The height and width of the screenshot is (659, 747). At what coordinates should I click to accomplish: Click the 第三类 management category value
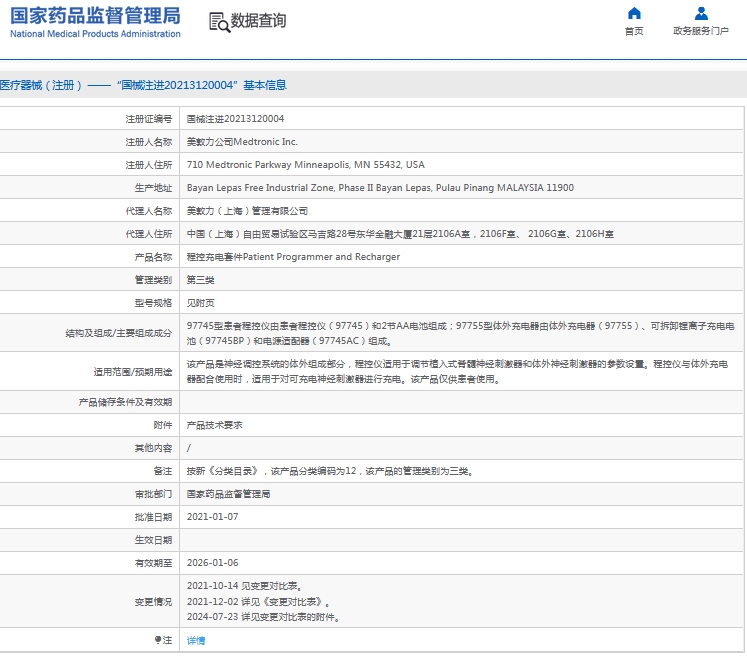coord(201,280)
